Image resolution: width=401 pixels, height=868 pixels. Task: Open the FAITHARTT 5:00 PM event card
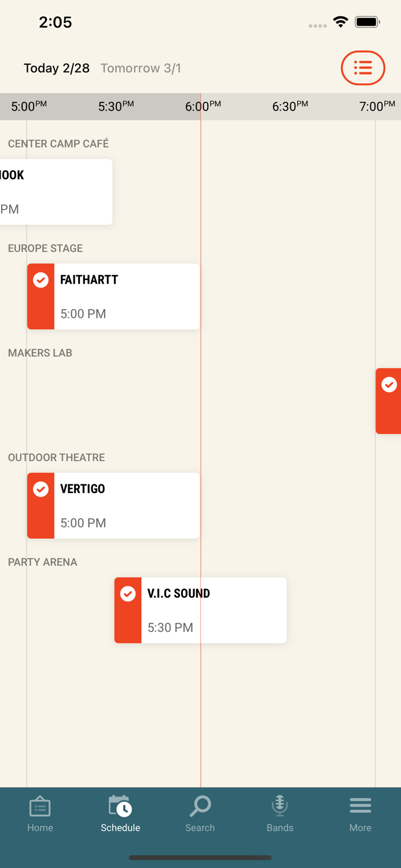coord(126,297)
